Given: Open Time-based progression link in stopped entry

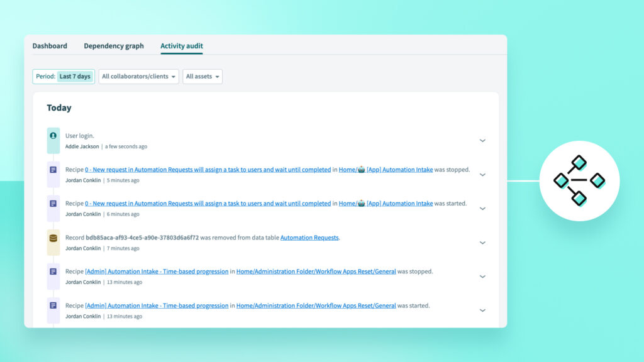Looking at the screenshot, I should click(x=157, y=271).
